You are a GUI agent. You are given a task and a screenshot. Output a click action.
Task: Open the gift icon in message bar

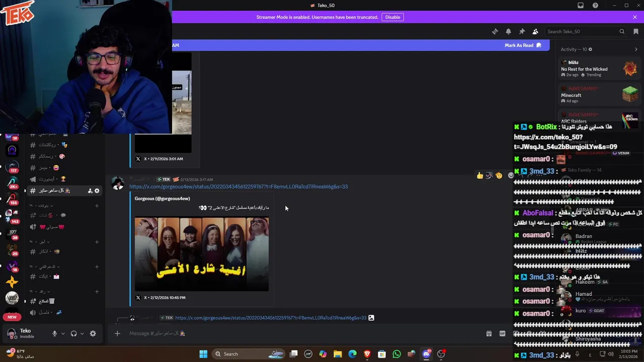[489, 333]
